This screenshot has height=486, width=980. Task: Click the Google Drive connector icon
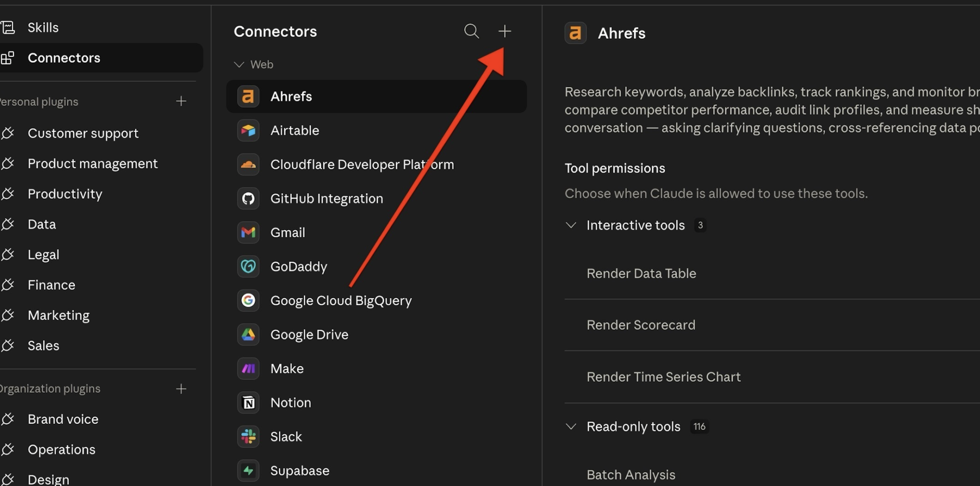248,334
